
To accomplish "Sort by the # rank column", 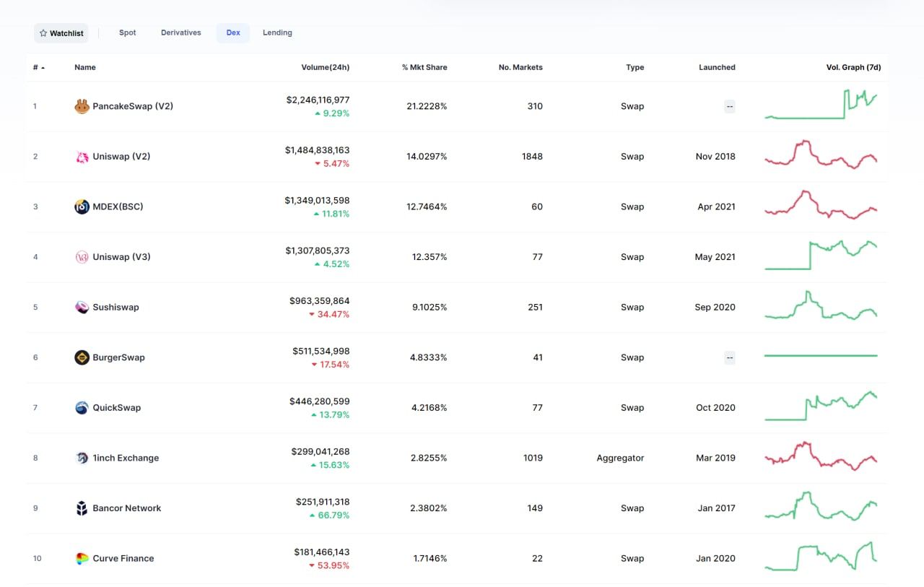I will [38, 67].
